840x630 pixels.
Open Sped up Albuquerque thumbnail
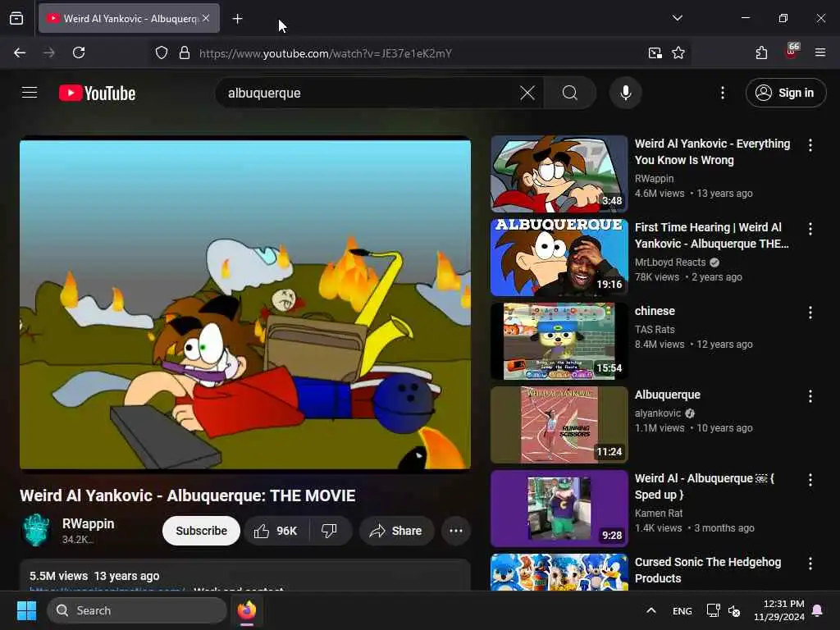tap(559, 508)
